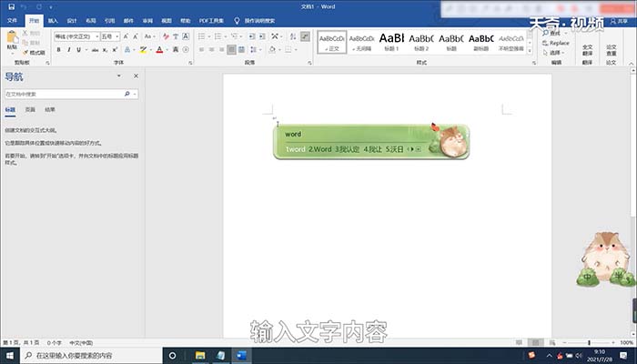Click the Text Effects icon
637x364 pixels.
click(x=127, y=49)
